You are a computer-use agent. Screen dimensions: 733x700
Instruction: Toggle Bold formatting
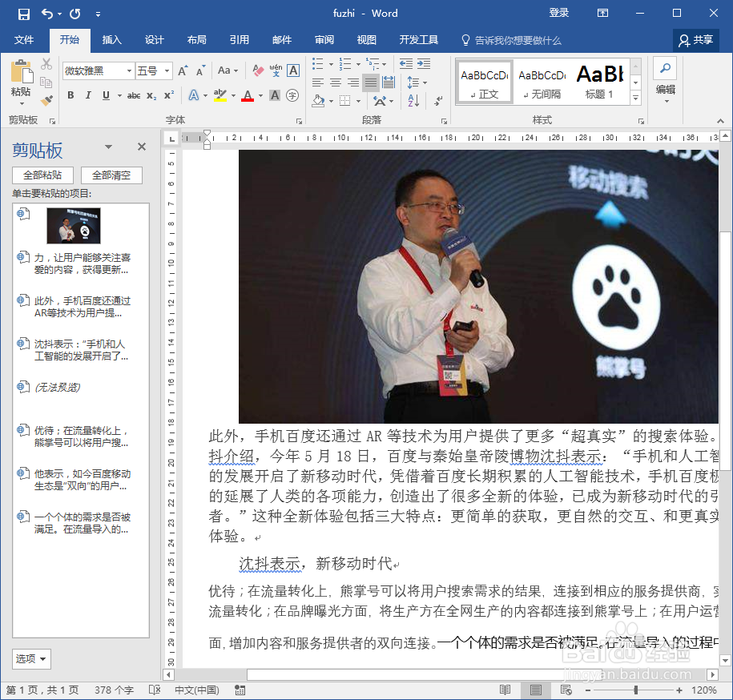[x=70, y=96]
